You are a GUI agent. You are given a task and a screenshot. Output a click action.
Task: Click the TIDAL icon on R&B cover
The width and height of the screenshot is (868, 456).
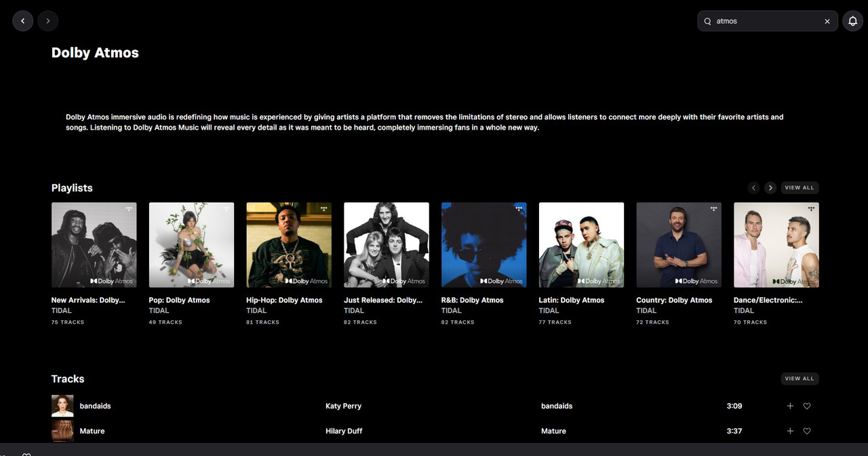pos(519,208)
